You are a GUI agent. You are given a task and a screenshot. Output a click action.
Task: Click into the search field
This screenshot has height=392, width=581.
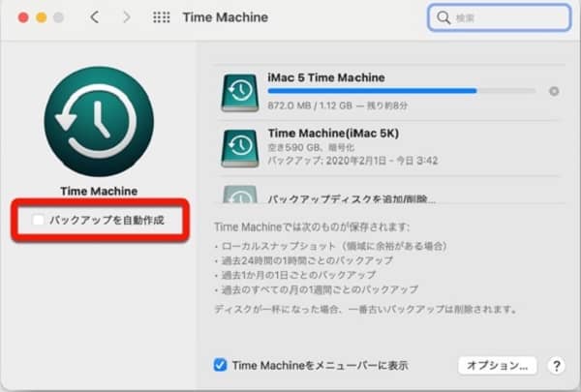coord(499,17)
